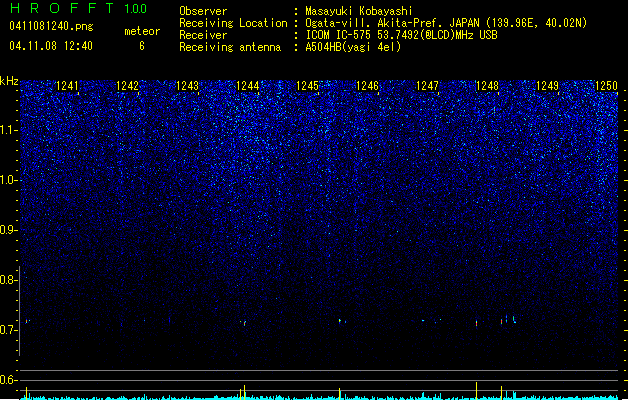
Task: Click the Receiver label
Action: point(203,35)
